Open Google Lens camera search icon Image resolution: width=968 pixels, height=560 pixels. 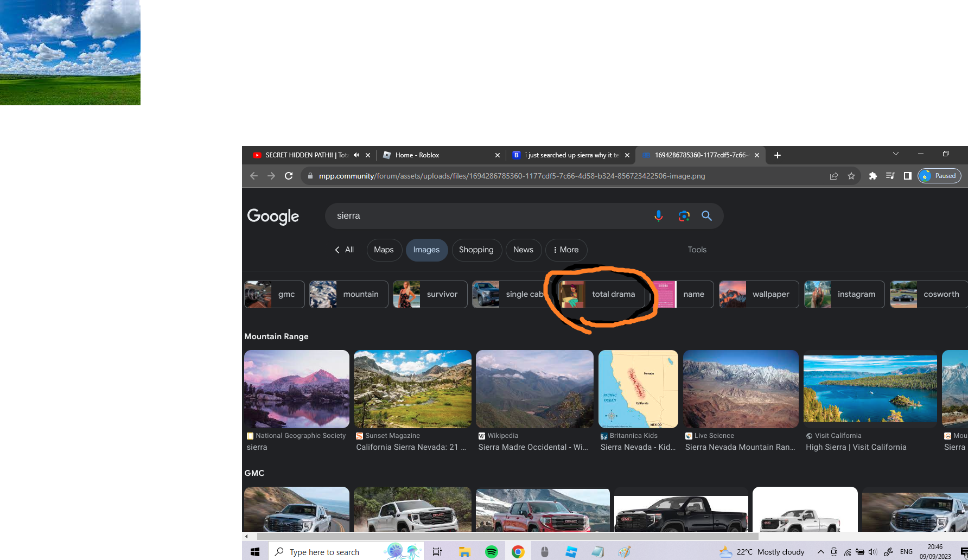(x=684, y=216)
